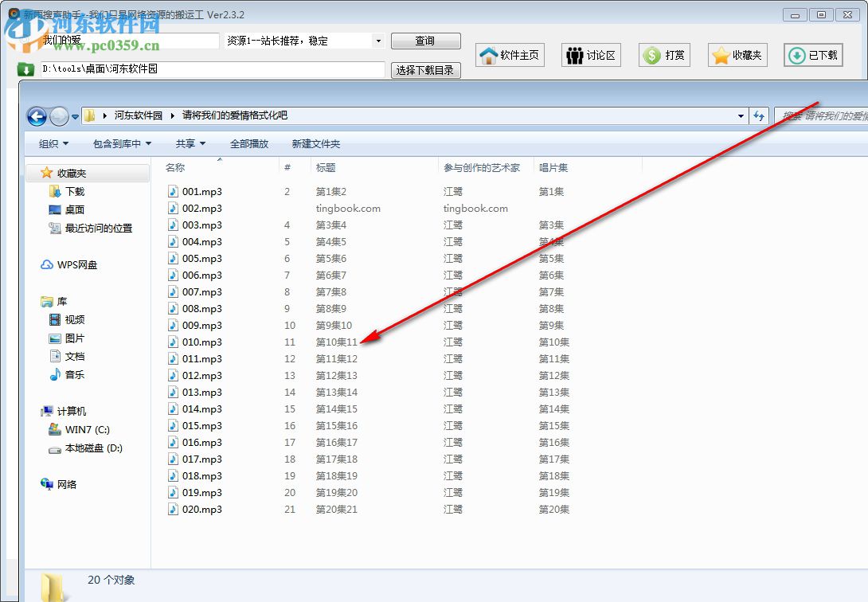Click the search keyword input field
The image size is (868, 602).
coord(130,41)
